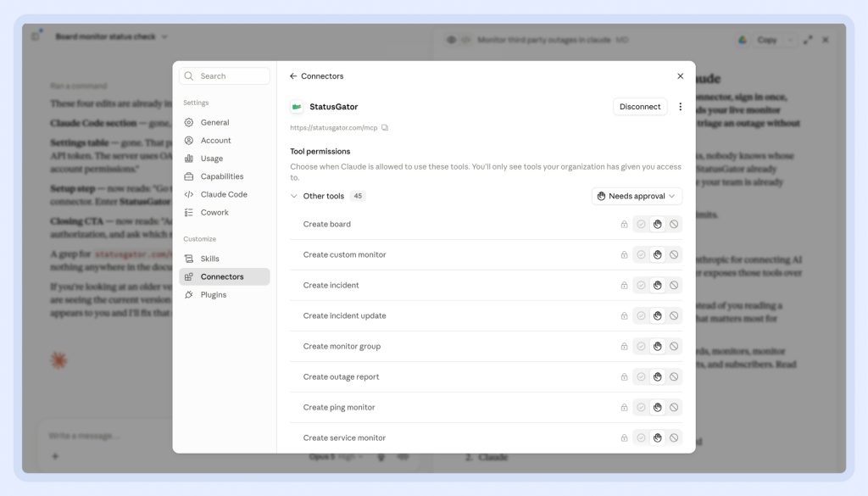Click lock icon beside Create outage report
This screenshot has height=496, width=868.
point(624,376)
